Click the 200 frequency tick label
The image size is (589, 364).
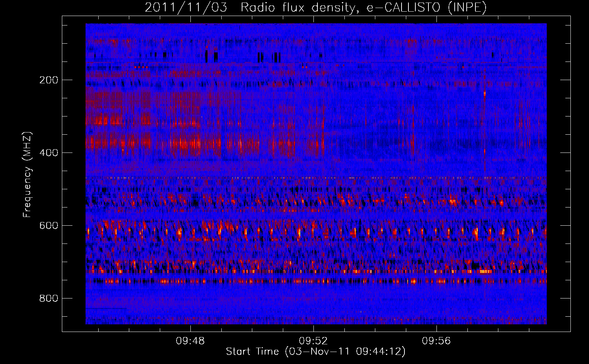point(49,80)
